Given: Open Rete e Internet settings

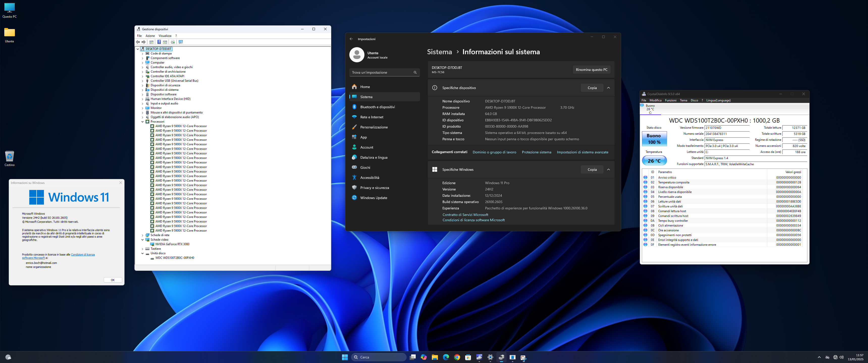Looking at the screenshot, I should pos(384,117).
